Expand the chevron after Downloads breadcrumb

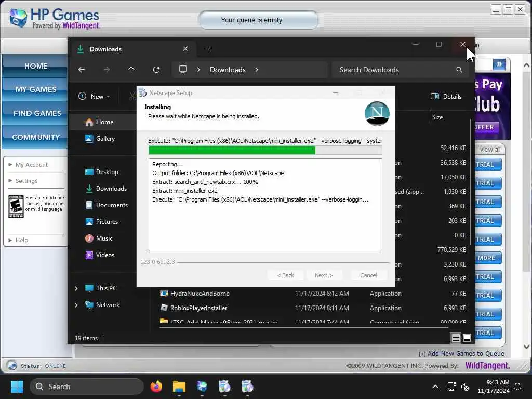pyautogui.click(x=257, y=70)
